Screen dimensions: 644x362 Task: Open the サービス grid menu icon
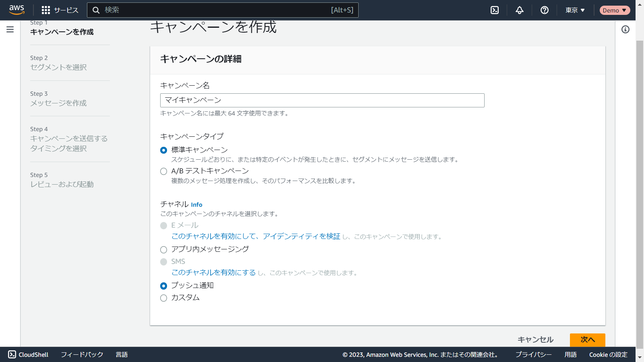(46, 10)
